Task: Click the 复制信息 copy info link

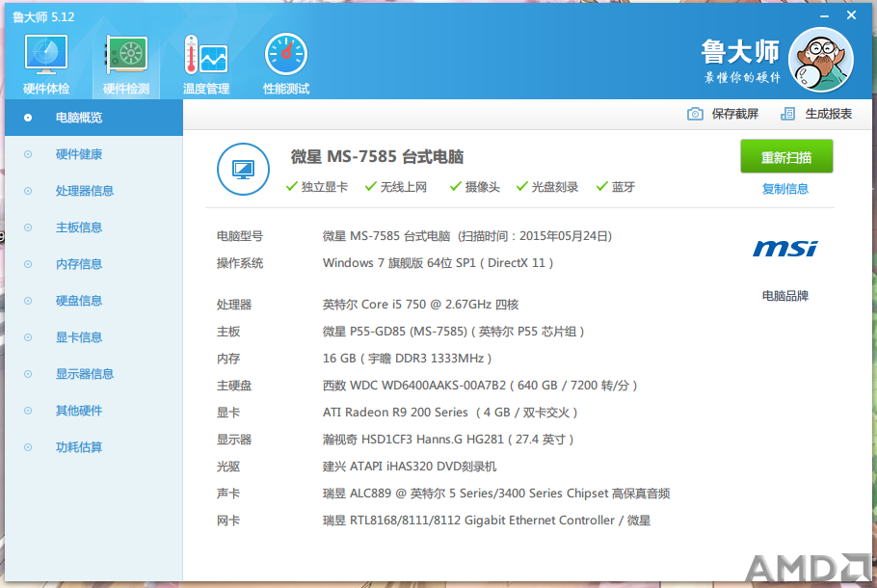Action: point(785,189)
